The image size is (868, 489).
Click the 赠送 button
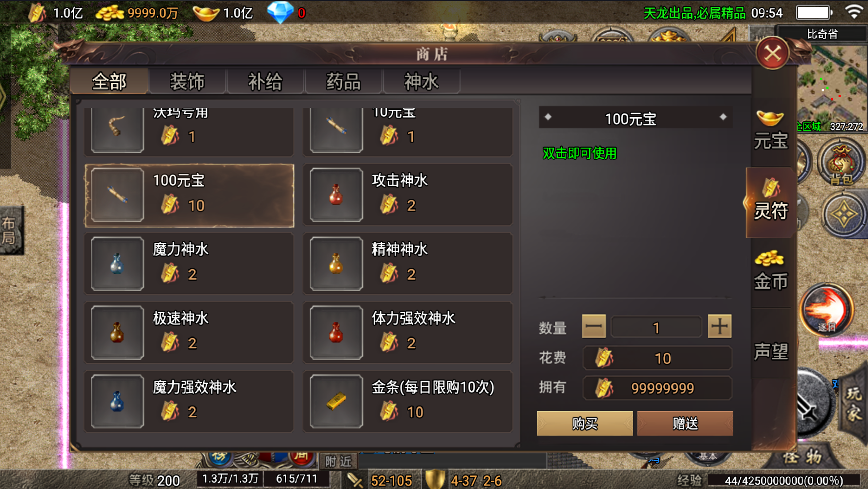(x=685, y=424)
